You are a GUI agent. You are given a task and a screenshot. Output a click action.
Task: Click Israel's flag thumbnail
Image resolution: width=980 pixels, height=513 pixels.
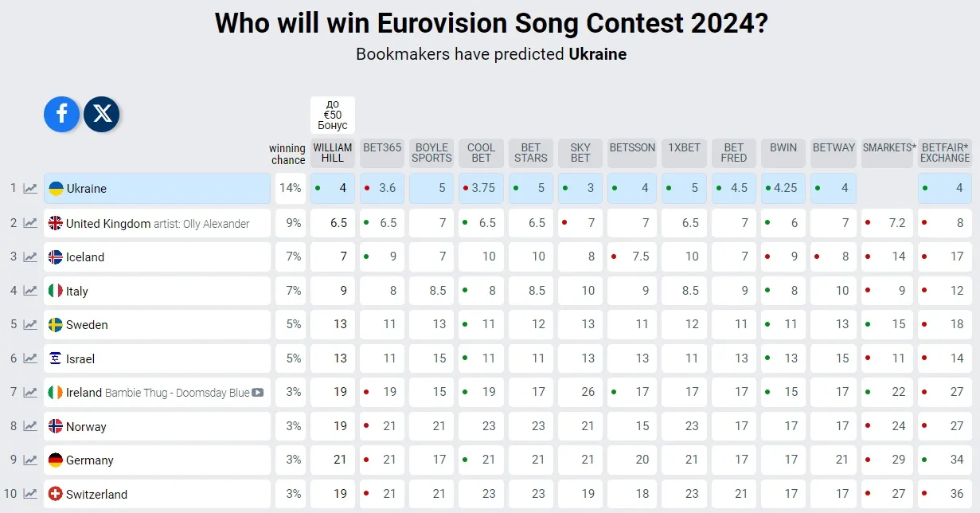pos(56,359)
